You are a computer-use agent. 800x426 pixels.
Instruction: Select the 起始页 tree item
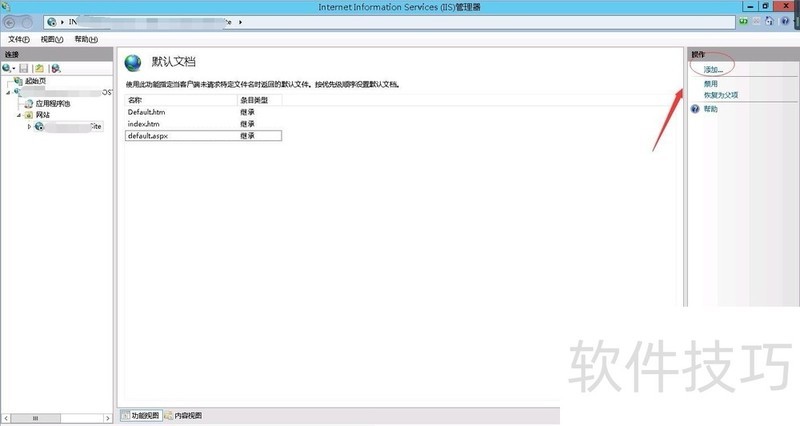[x=36, y=81]
